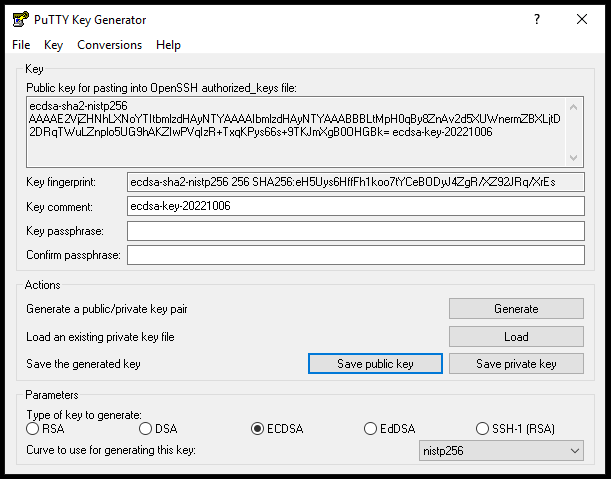Select the ECDSA key type
The height and width of the screenshot is (479, 611).
click(277, 429)
